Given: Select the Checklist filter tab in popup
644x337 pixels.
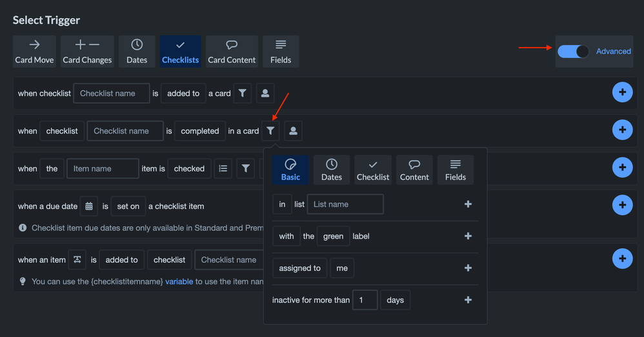Looking at the screenshot, I should pyautogui.click(x=373, y=169).
